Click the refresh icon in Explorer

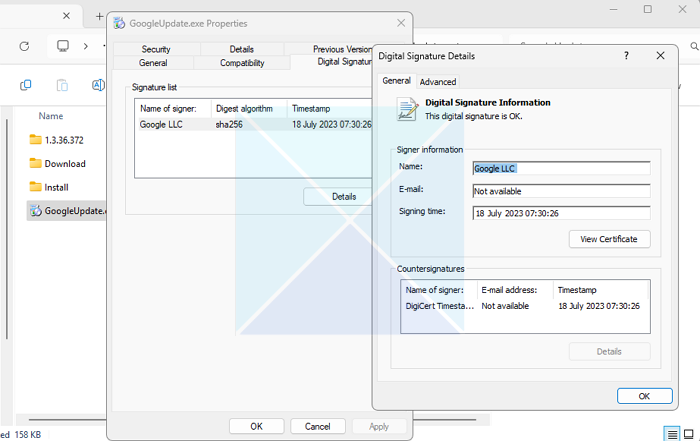point(24,46)
